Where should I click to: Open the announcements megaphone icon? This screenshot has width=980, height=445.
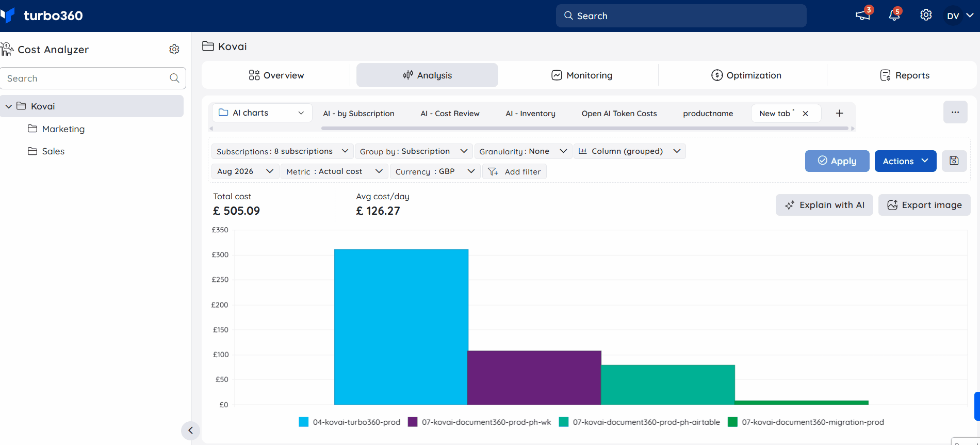point(862,15)
